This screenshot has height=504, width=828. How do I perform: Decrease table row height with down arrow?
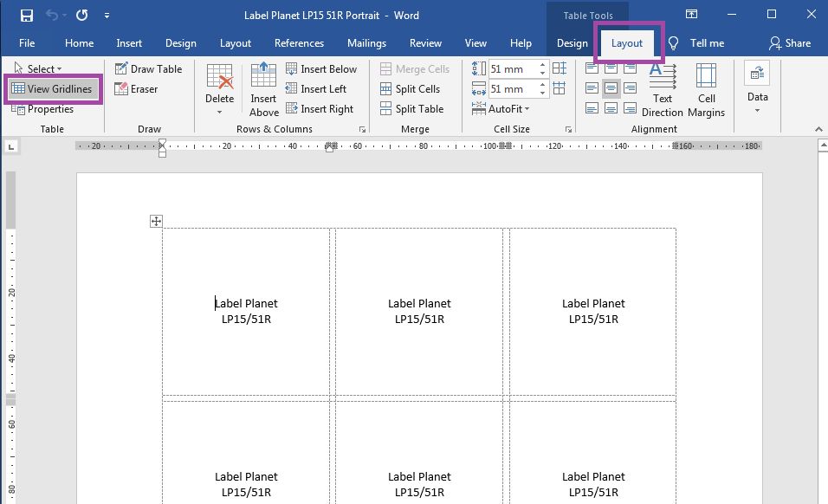tap(542, 72)
